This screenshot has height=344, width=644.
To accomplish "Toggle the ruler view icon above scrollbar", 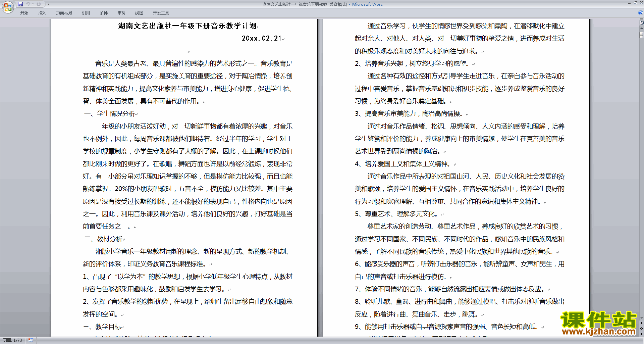I will [x=641, y=23].
